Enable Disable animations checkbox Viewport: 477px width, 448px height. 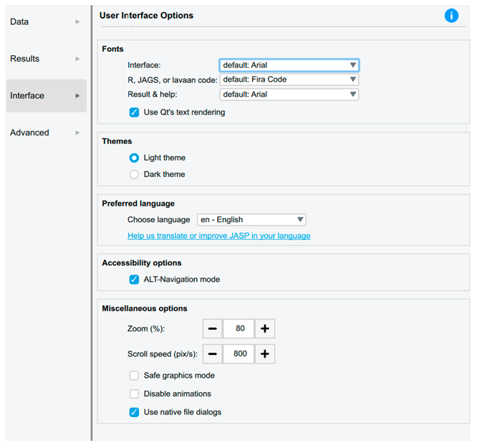tap(134, 394)
